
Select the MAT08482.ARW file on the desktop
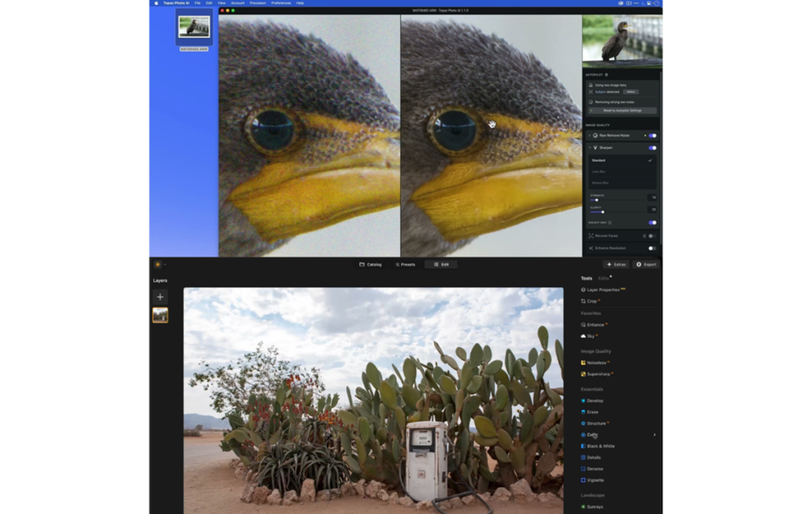[194, 29]
